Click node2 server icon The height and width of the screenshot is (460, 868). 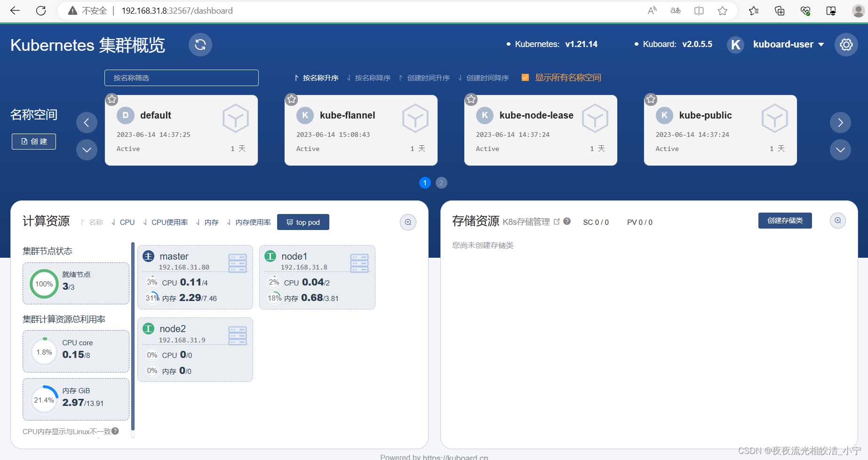[237, 336]
